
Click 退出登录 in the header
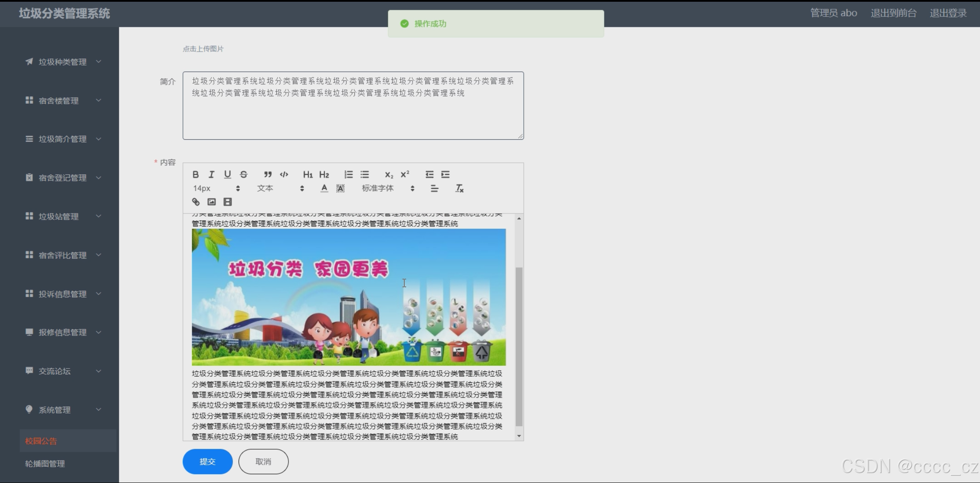[x=948, y=13]
